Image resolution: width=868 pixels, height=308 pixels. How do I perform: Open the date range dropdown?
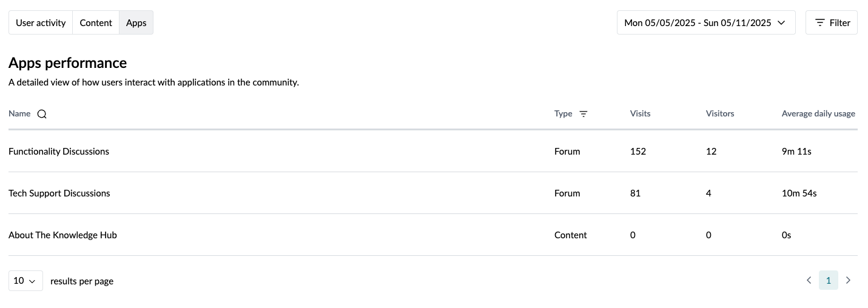[706, 22]
